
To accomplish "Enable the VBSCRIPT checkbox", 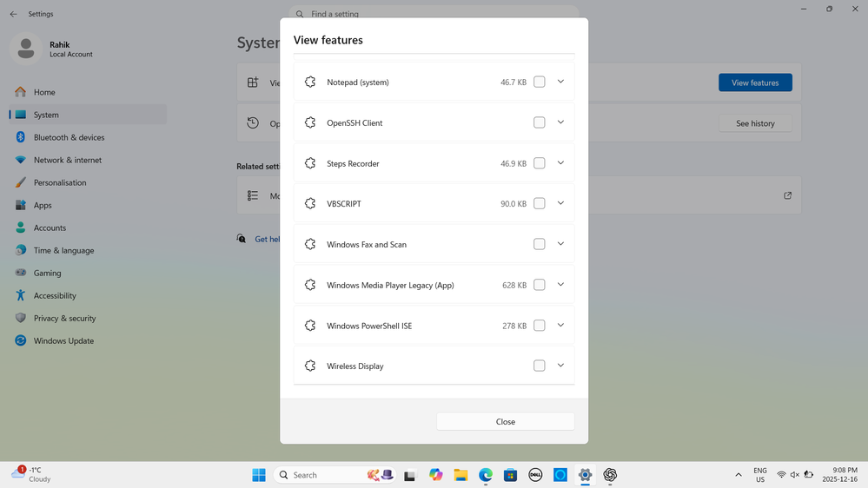I will pos(540,203).
